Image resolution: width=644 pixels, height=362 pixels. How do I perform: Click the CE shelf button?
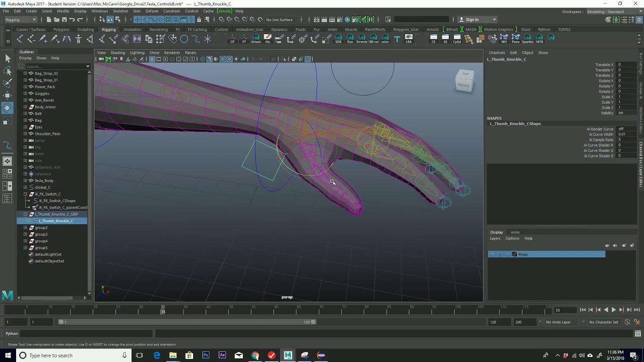434,39
